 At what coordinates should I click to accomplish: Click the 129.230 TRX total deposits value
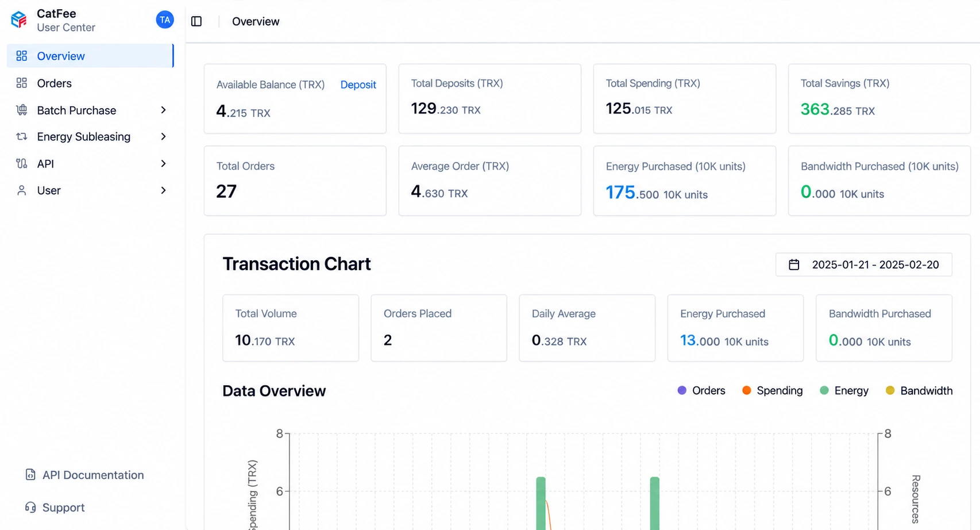click(446, 109)
